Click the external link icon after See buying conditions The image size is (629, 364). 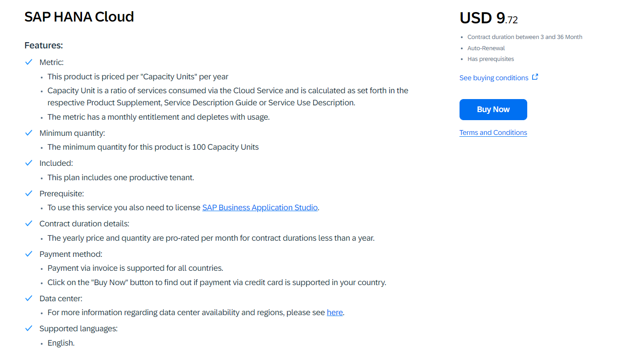tap(535, 77)
